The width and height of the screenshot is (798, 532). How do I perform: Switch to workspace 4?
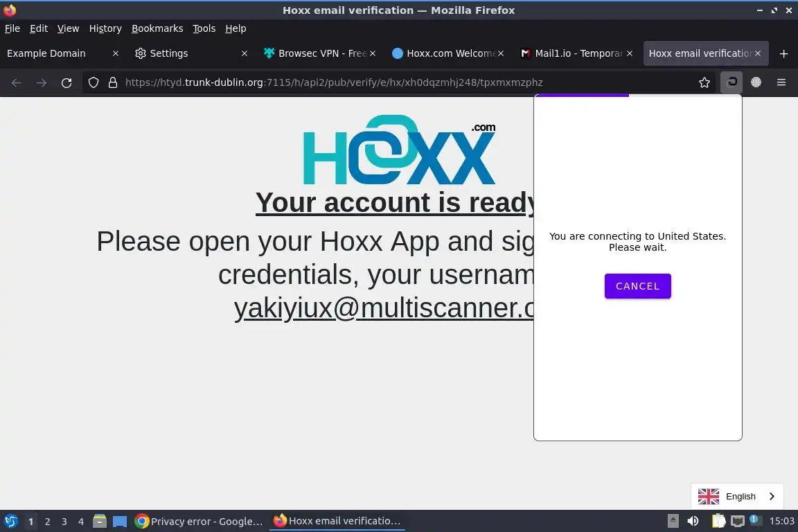pos(81,522)
